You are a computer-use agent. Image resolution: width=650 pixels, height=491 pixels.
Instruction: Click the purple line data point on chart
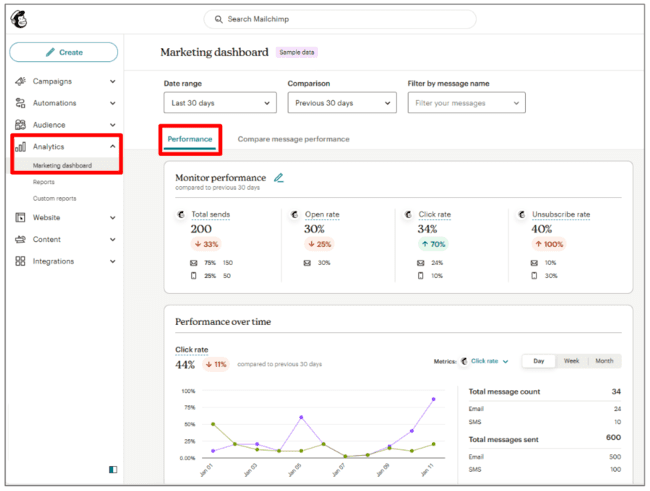[x=300, y=417]
